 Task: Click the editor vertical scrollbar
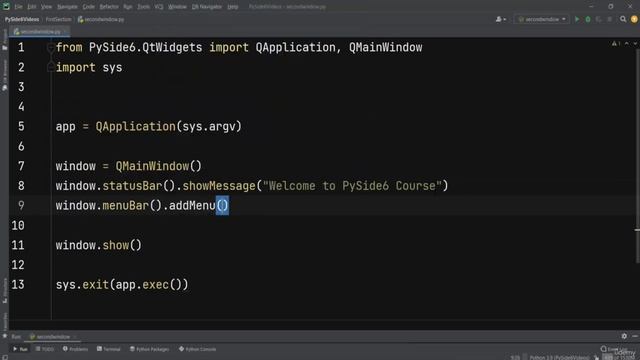pyautogui.click(x=637, y=155)
